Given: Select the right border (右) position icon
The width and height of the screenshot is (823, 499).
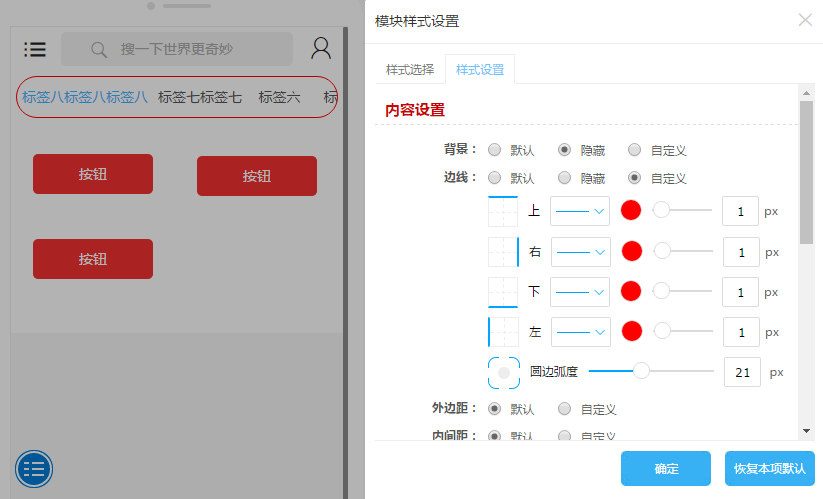Looking at the screenshot, I should point(503,252).
